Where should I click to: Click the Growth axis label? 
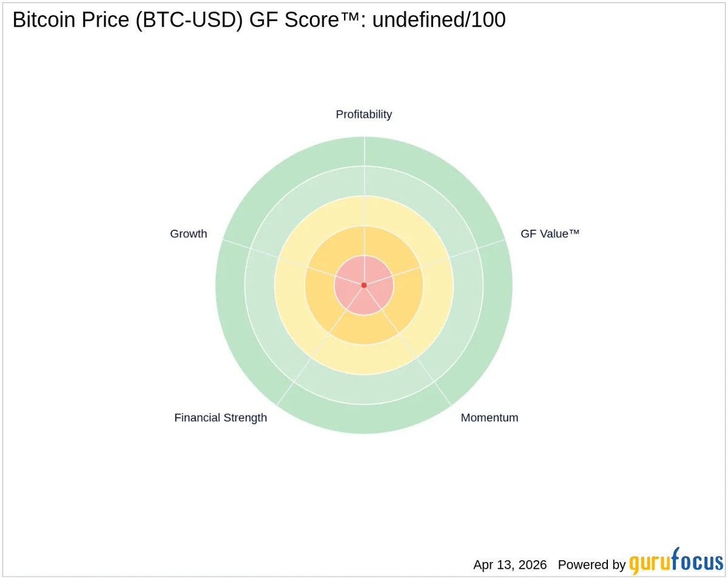coord(189,233)
